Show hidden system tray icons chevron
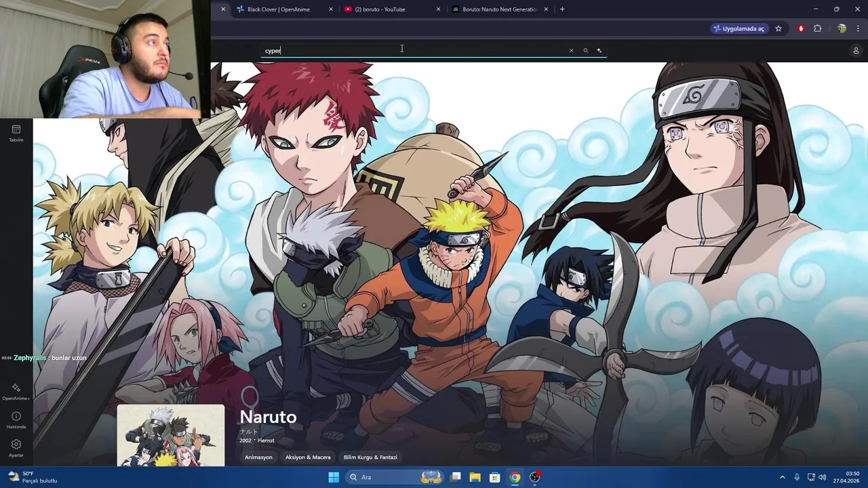The image size is (868, 488). (x=782, y=477)
